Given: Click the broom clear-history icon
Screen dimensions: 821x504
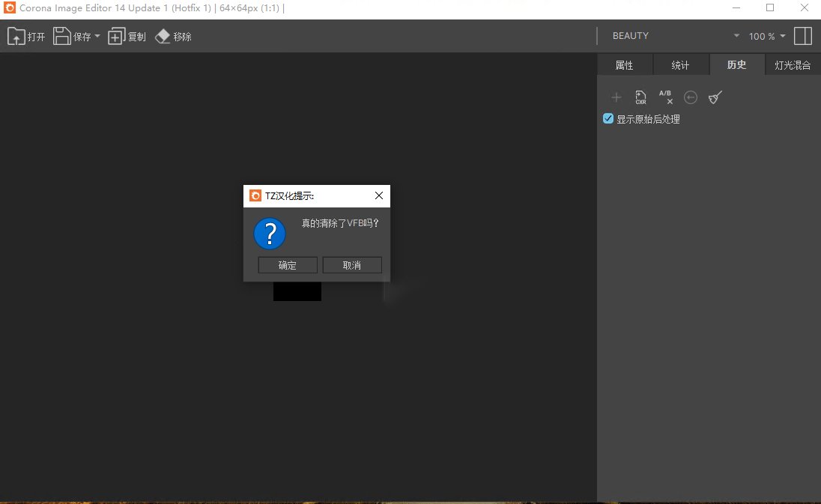Looking at the screenshot, I should (715, 97).
